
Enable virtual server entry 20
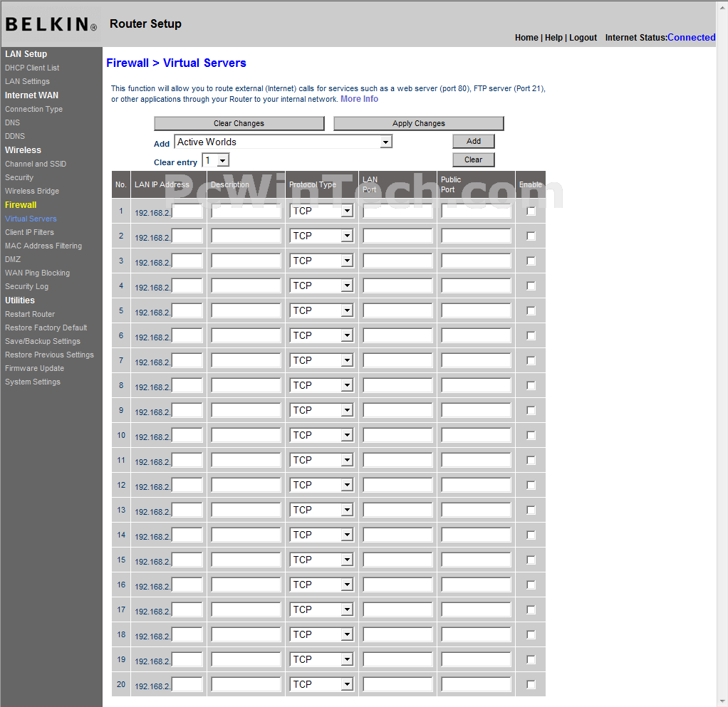tap(531, 685)
